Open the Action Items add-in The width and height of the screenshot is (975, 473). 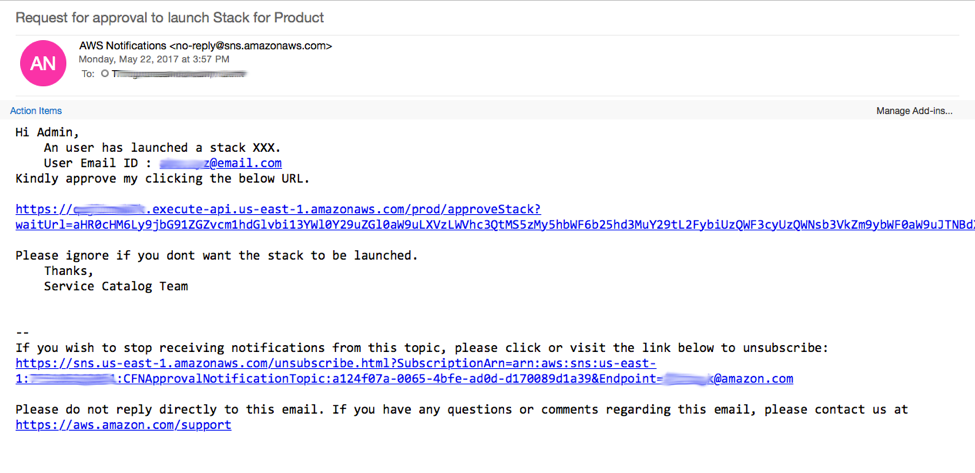35,111
